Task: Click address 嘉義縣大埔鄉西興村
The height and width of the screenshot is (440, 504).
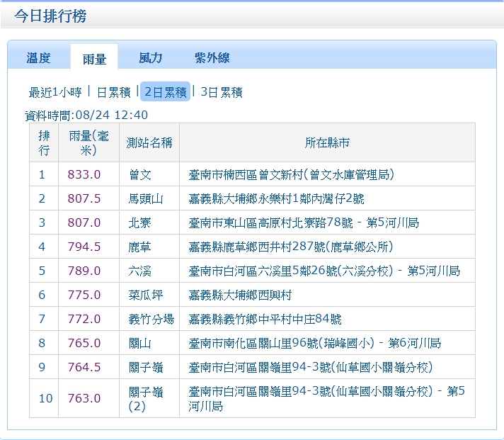Action: tap(240, 295)
